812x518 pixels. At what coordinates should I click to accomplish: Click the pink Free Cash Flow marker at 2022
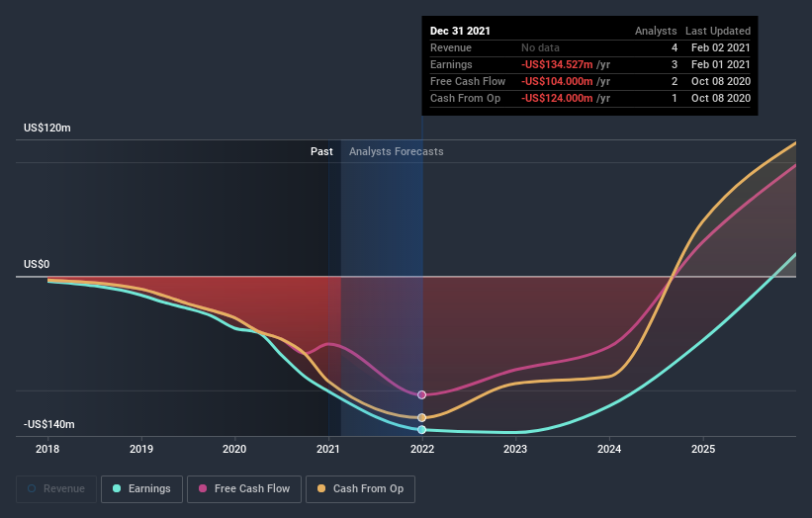click(421, 394)
